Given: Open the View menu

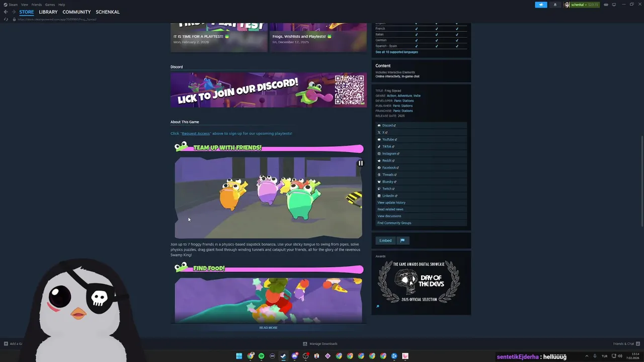Looking at the screenshot, I should [24, 5].
